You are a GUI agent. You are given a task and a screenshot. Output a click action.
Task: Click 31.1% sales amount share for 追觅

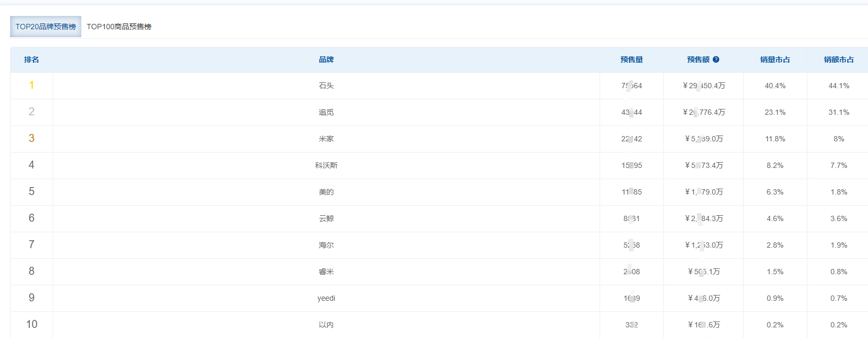839,112
